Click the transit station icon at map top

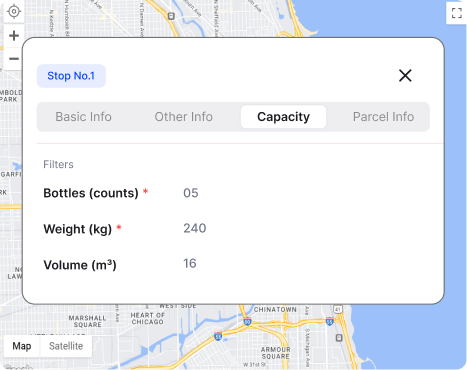[x=171, y=16]
